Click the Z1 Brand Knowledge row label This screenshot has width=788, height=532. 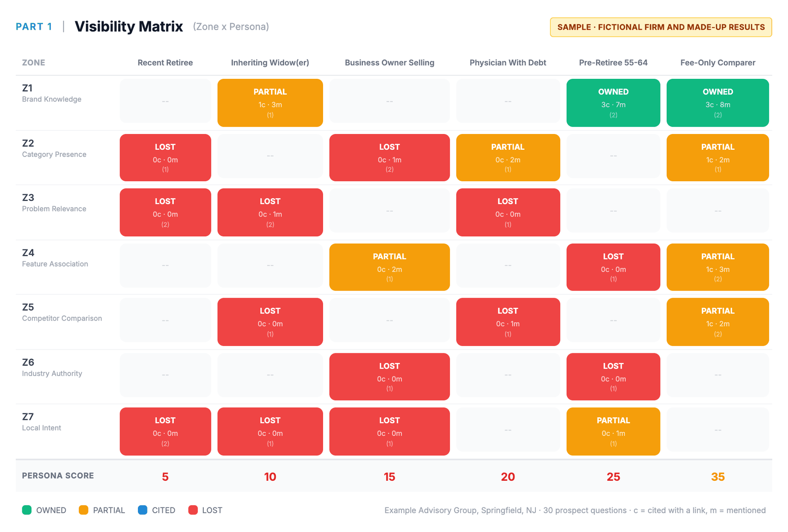pyautogui.click(x=52, y=93)
